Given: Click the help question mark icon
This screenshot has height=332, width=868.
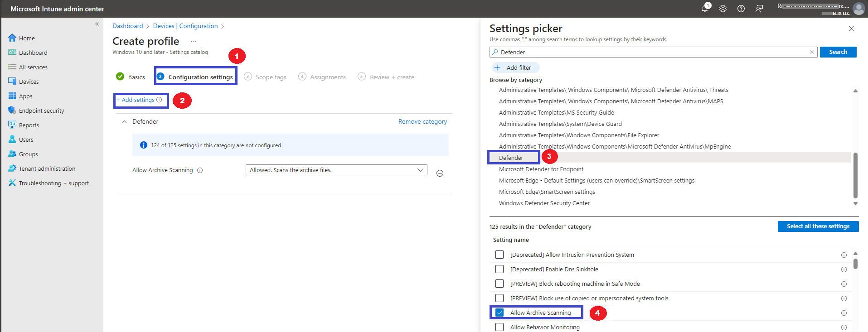Looking at the screenshot, I should click(x=741, y=9).
